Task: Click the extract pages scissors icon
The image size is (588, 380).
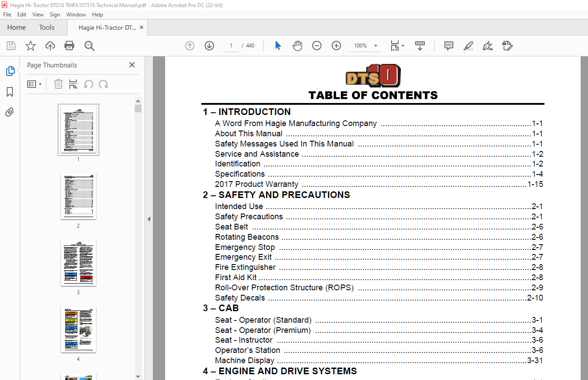Action: coord(73,84)
